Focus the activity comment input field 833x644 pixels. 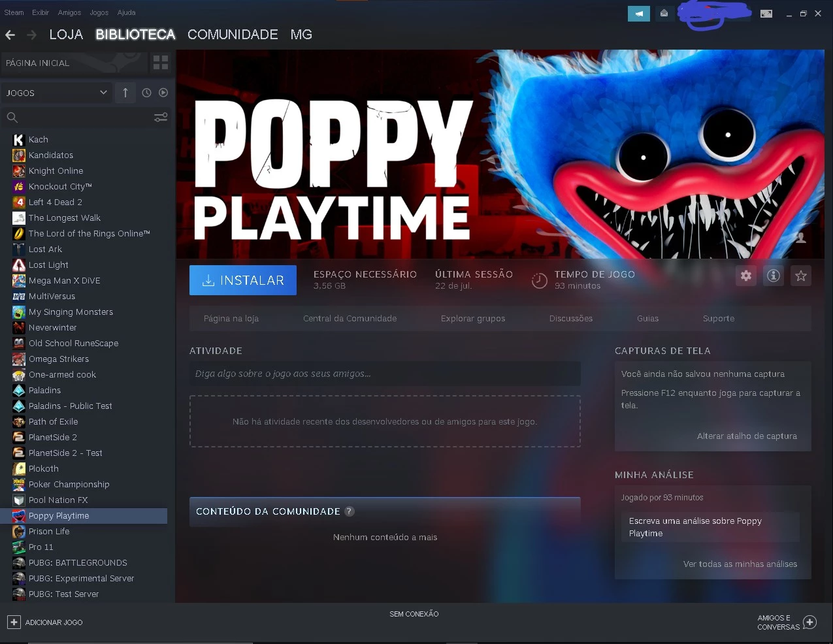[x=385, y=374]
